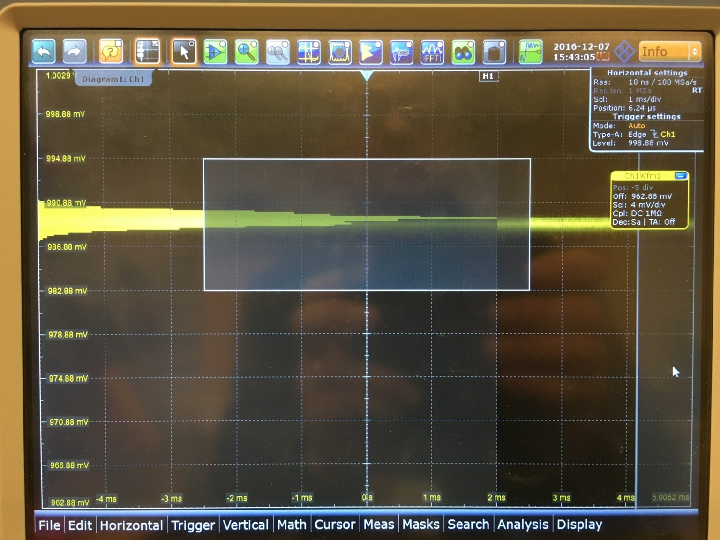Image resolution: width=720 pixels, height=540 pixels.
Task: Click the Res 10 ns / 100 MSa/s value
Action: (663, 82)
